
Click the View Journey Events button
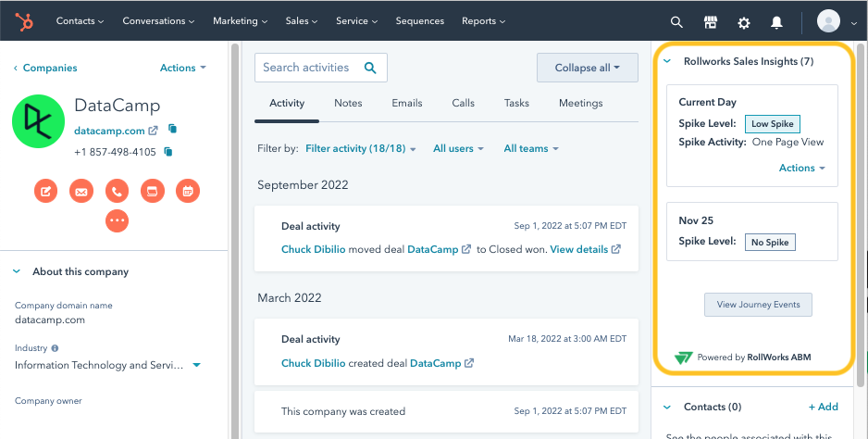point(758,305)
